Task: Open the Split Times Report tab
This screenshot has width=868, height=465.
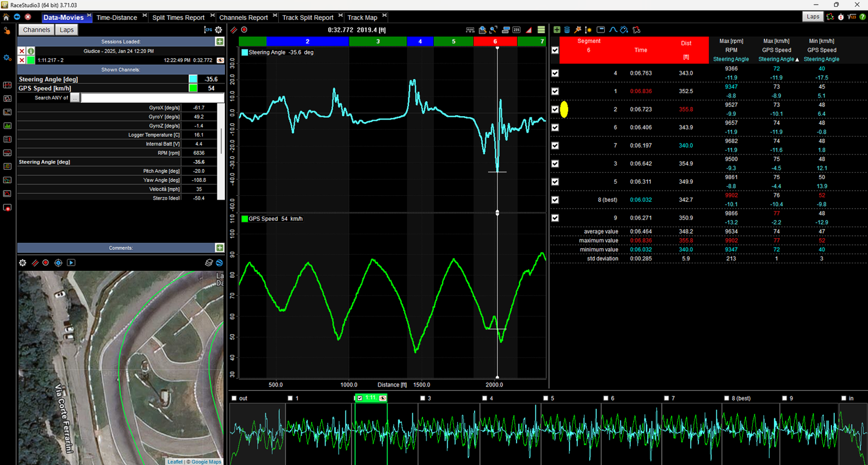Action: click(178, 17)
